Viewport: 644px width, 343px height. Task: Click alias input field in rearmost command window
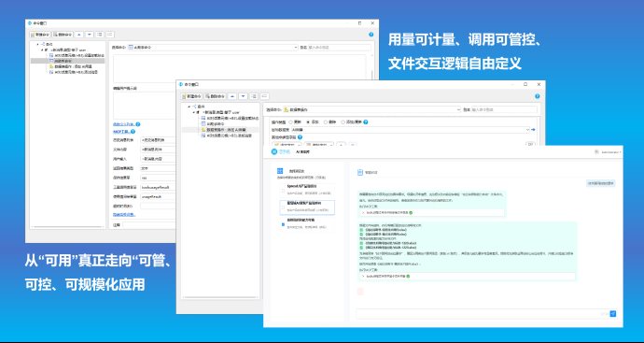(339, 48)
